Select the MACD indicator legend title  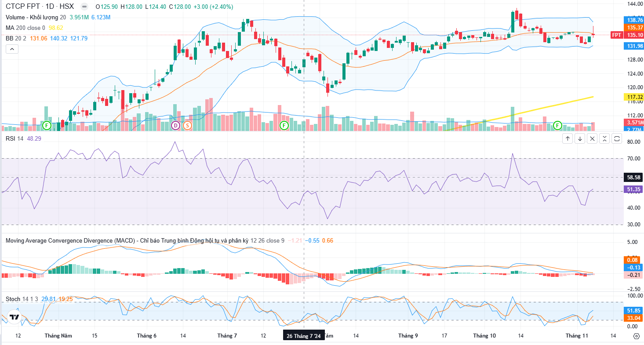pyautogui.click(x=127, y=241)
